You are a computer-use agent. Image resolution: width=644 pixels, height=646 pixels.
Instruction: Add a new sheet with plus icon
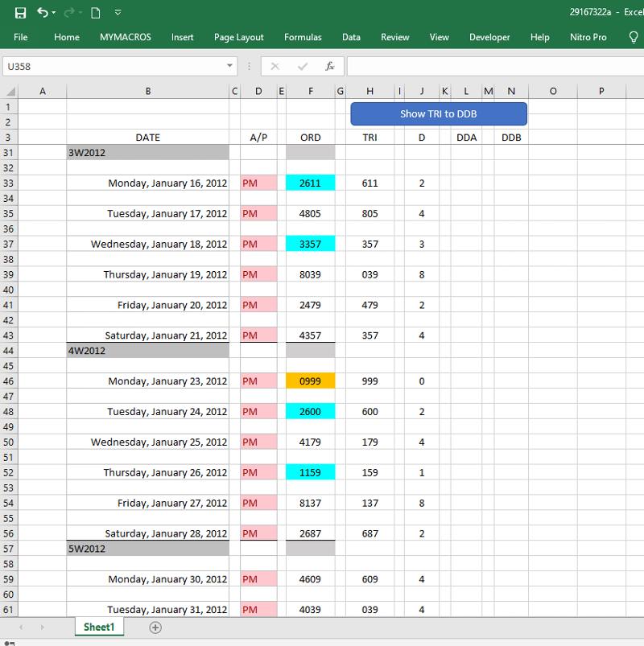(x=155, y=627)
